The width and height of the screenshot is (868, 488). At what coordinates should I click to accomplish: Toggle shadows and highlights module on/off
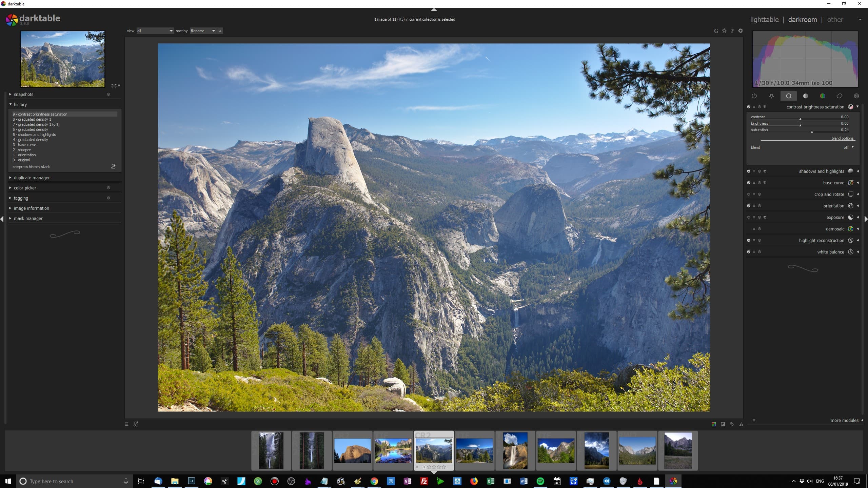coord(749,171)
